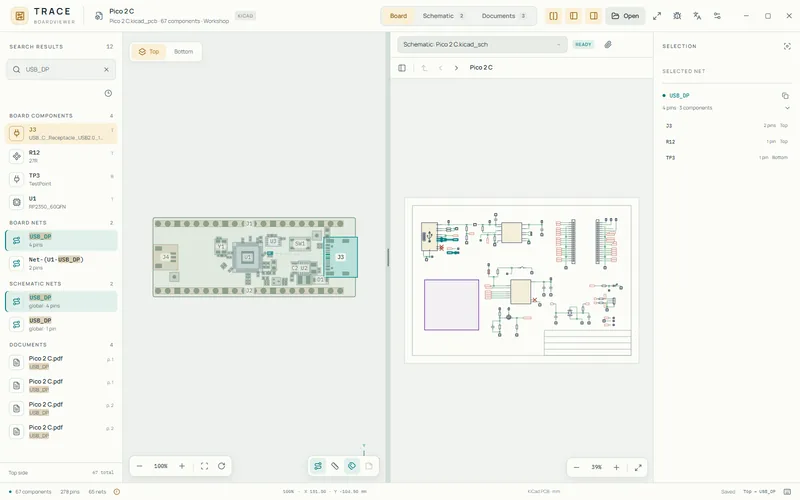Image resolution: width=800 pixels, height=500 pixels.
Task: Go up one schematic sheet level
Action: tap(423, 67)
